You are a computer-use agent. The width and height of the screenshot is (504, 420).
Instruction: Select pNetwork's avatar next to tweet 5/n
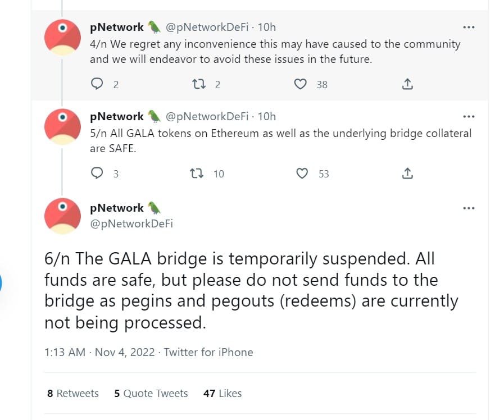62,126
